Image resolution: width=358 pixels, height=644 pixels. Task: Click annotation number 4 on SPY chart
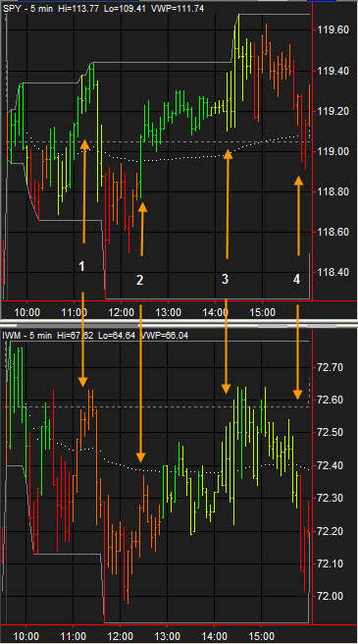tap(296, 279)
